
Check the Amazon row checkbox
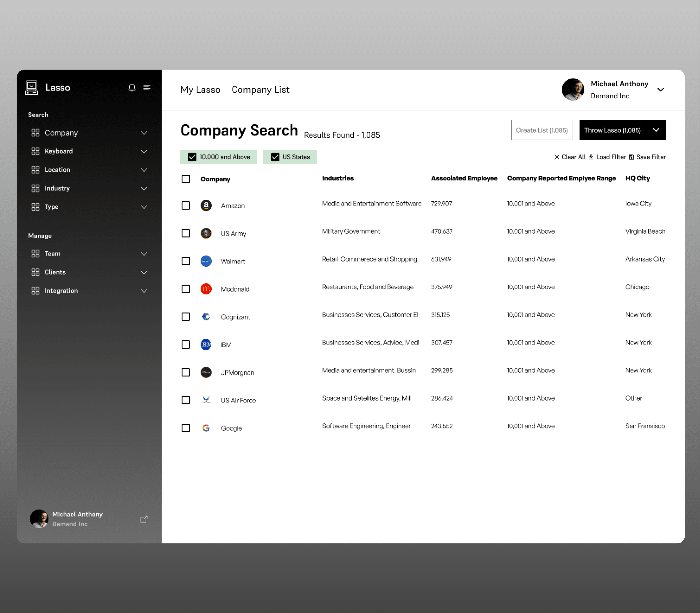click(x=186, y=205)
